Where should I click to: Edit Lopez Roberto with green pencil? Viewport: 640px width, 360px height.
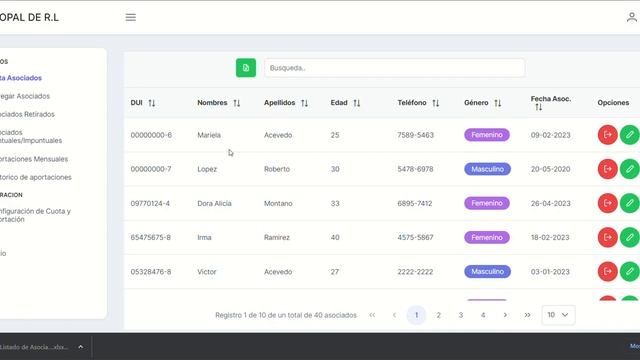[629, 169]
